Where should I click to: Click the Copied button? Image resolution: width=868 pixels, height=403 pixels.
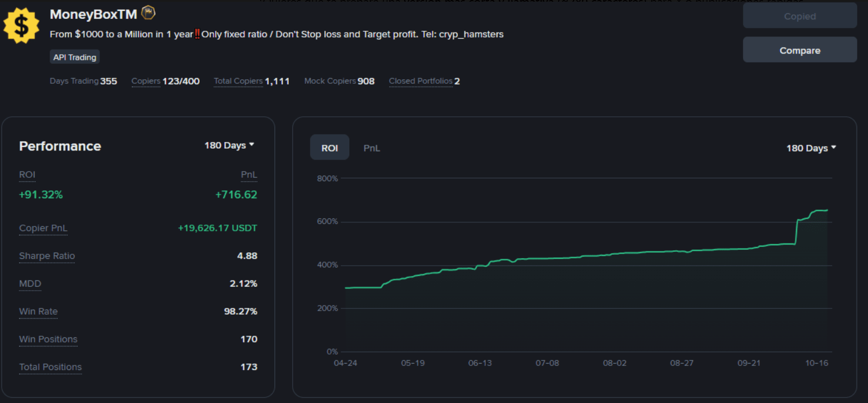800,16
